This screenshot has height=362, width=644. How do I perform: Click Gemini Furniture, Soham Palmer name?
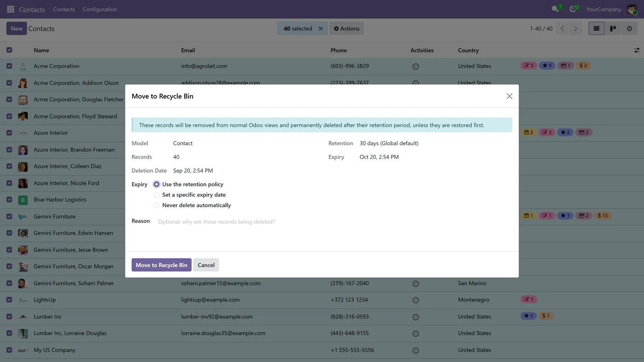coord(74,283)
